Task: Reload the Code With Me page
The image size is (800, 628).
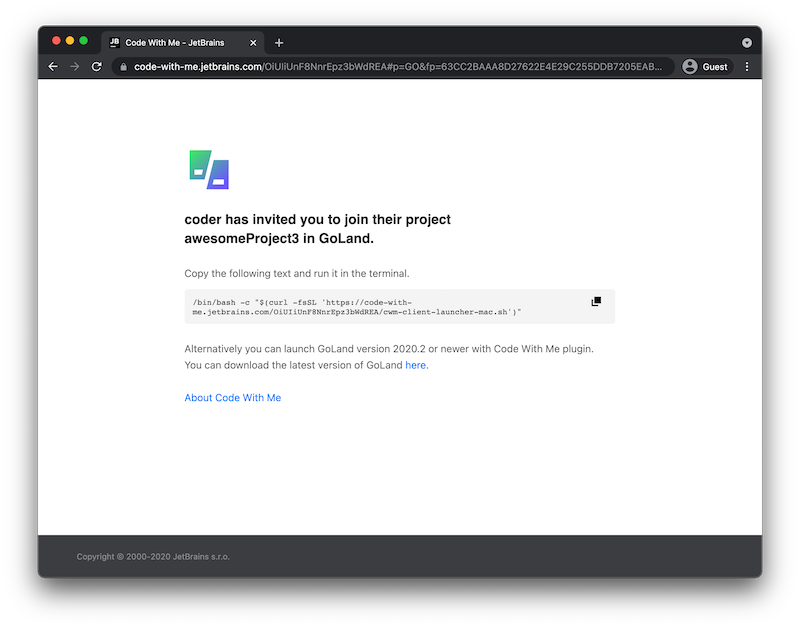Action: coord(96,67)
